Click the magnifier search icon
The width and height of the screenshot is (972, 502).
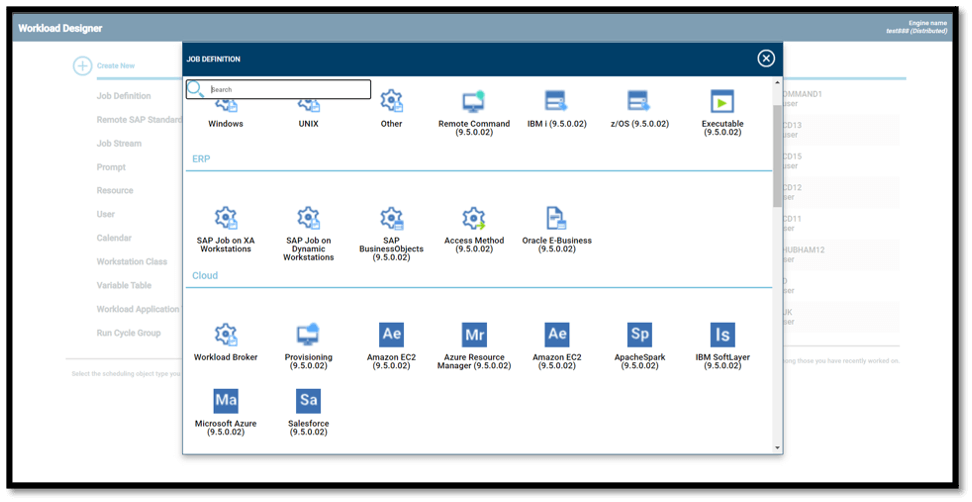tap(195, 89)
